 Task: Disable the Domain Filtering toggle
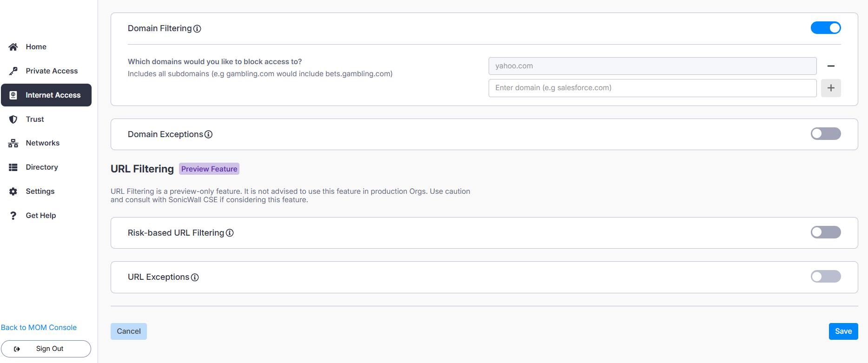click(826, 28)
